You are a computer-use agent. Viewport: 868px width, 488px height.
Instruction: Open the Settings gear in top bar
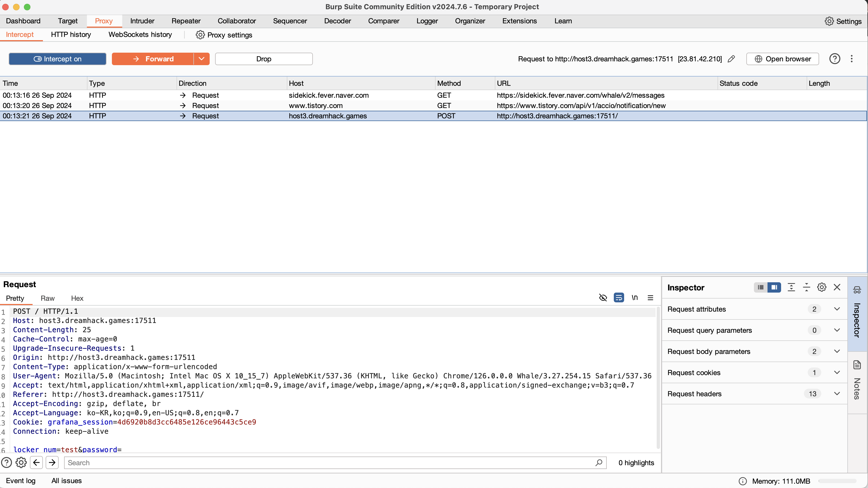click(x=843, y=21)
